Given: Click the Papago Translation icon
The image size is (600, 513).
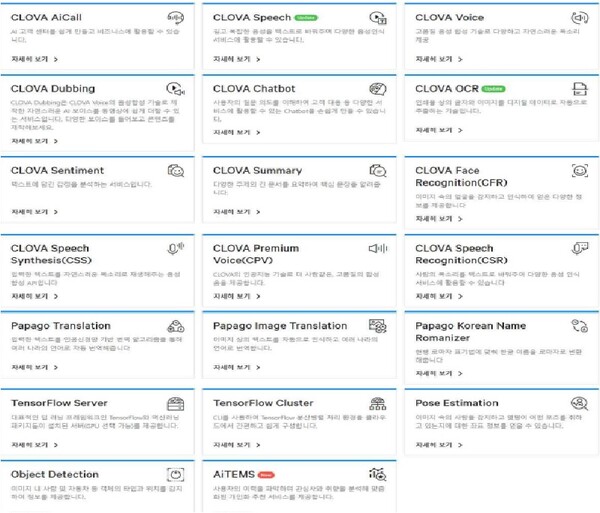Looking at the screenshot, I should tap(175, 326).
